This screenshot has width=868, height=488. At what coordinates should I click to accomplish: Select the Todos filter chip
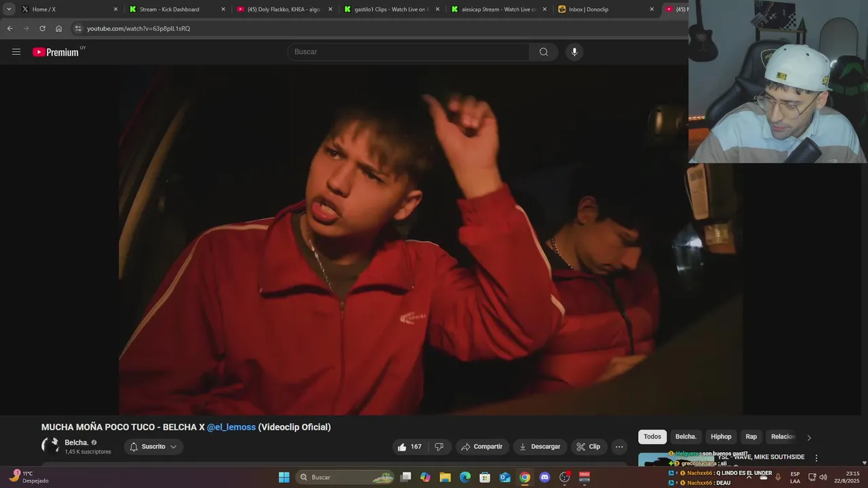point(652,437)
